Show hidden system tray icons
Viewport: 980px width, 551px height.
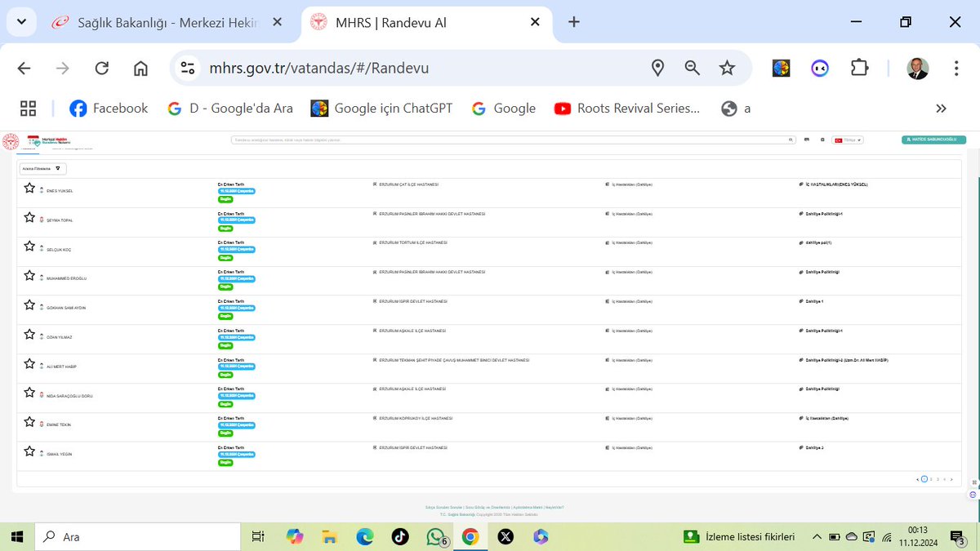(x=817, y=536)
